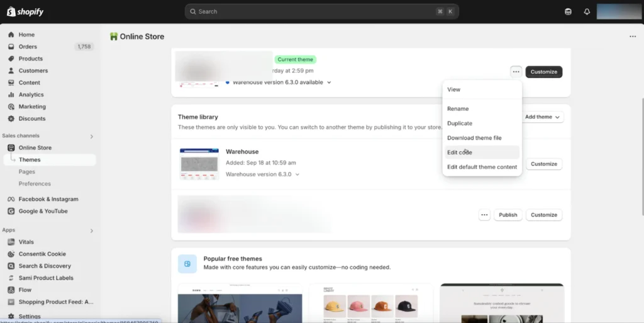The height and width of the screenshot is (323, 644).
Task: Customize the Warehouse library theme
Action: pos(544,164)
